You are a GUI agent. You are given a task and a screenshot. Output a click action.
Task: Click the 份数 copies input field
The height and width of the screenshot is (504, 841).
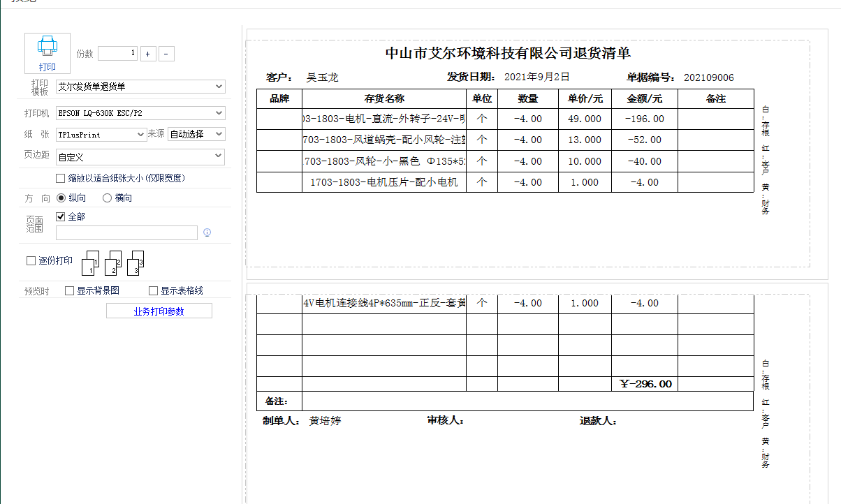(117, 54)
